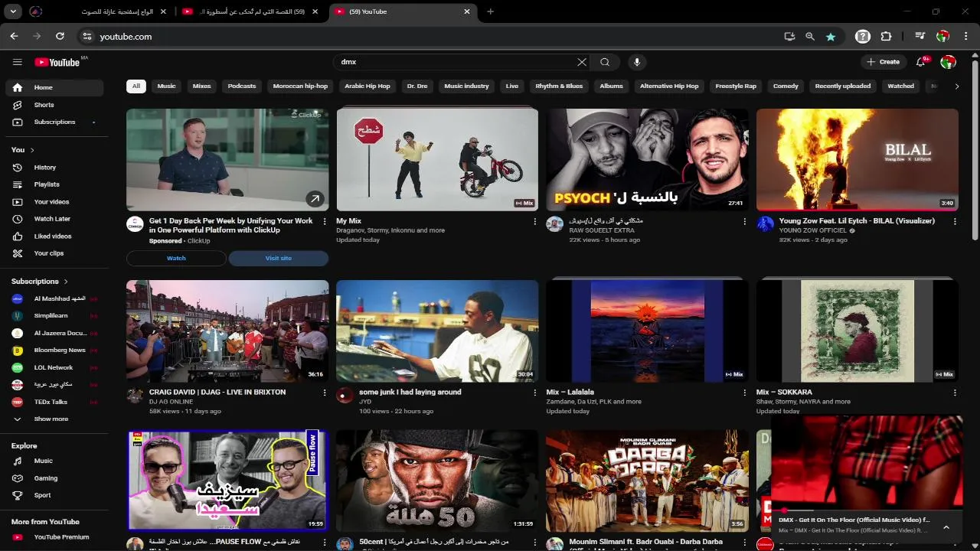Bookmark star icon in address bar
The height and width of the screenshot is (551, 980).
point(831,36)
